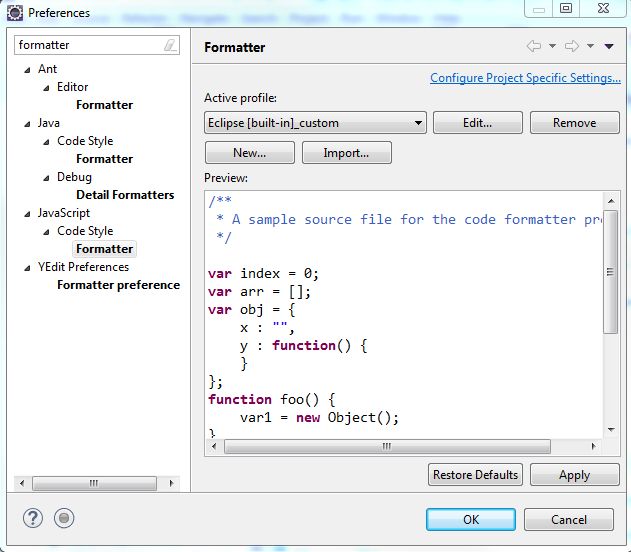Collapse the Debug tree node
The image size is (631, 552).
[x=46, y=178]
